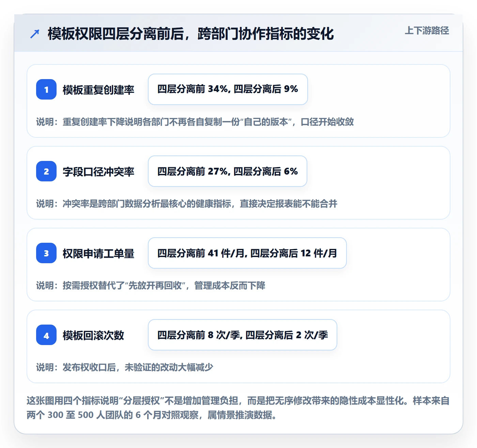Click the number 2 badge
Screen dimensions: 477x448
coord(46,171)
